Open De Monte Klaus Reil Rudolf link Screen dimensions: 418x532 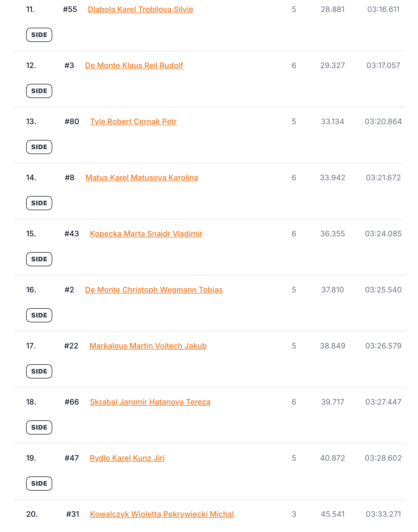click(x=134, y=66)
